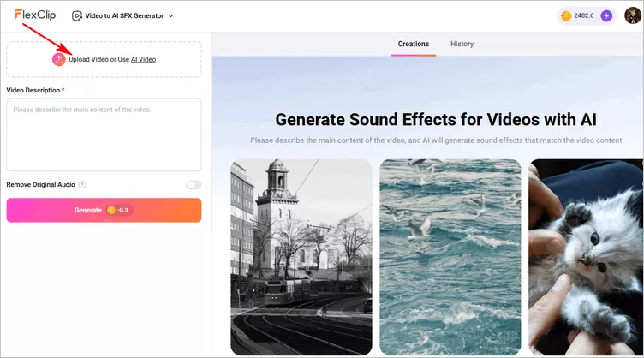
Task: Click the pink upload video icon
Action: click(x=59, y=60)
